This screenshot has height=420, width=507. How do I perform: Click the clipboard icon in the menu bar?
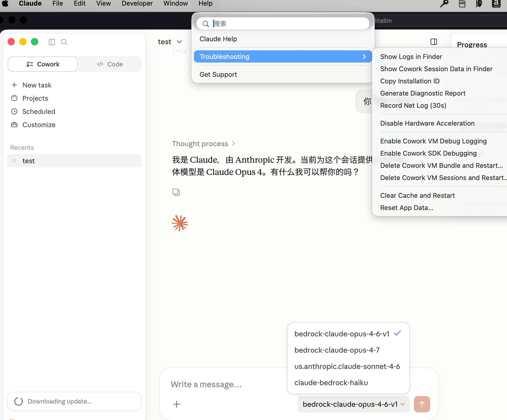click(x=462, y=4)
